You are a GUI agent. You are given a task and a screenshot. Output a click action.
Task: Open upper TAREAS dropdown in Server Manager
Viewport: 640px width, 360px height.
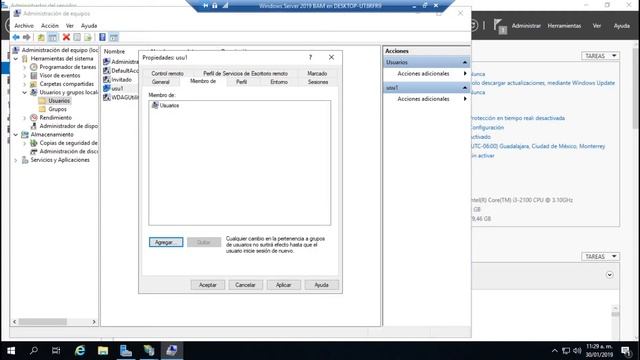pos(600,56)
